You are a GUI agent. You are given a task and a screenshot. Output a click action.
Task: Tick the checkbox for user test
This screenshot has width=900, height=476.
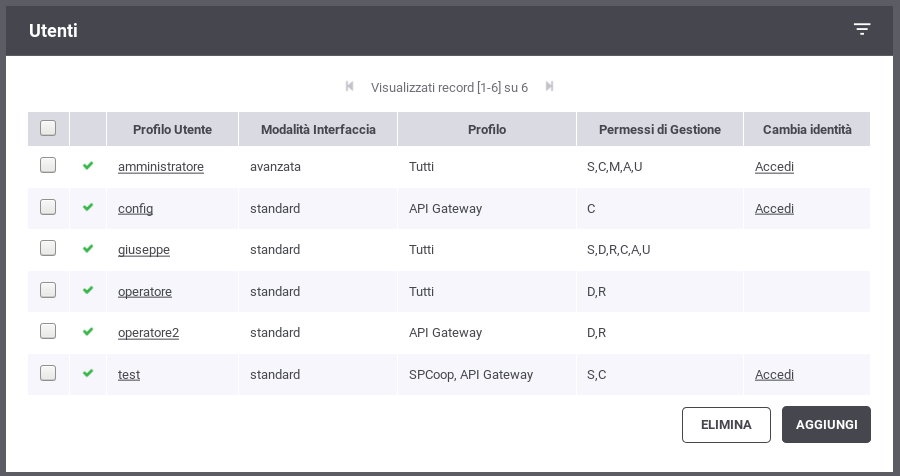48,373
